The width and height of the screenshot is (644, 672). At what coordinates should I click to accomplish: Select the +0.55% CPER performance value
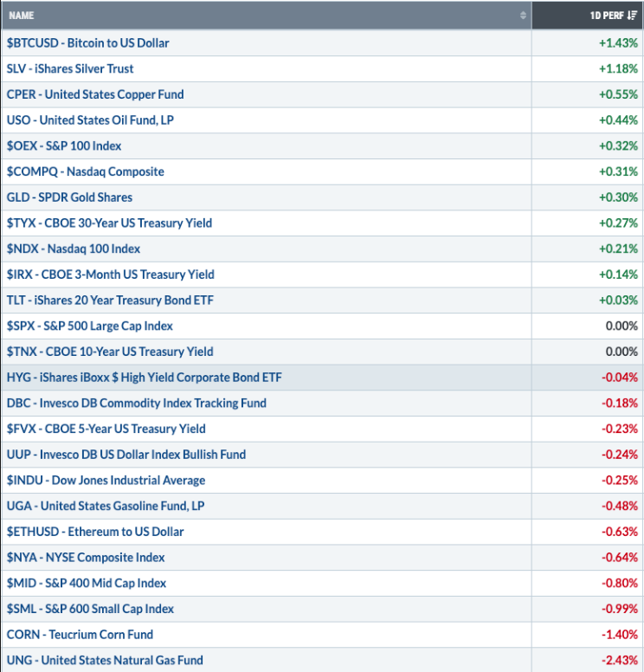618,94
